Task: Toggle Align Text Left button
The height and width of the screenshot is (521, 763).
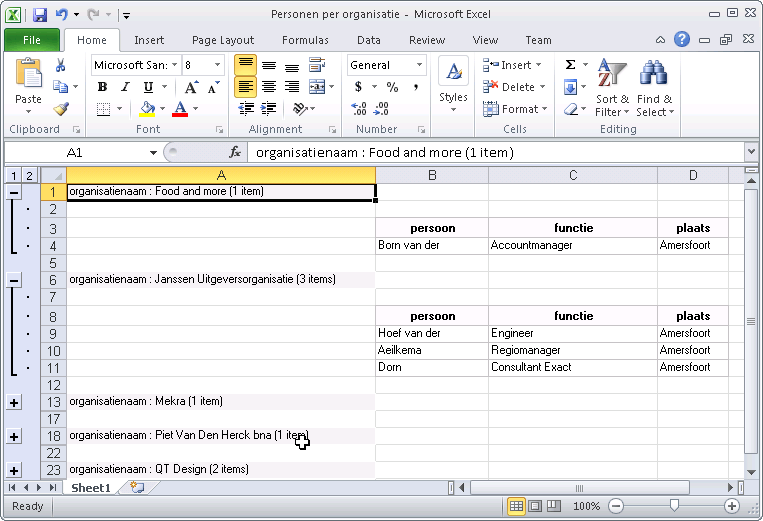Action: click(x=246, y=87)
